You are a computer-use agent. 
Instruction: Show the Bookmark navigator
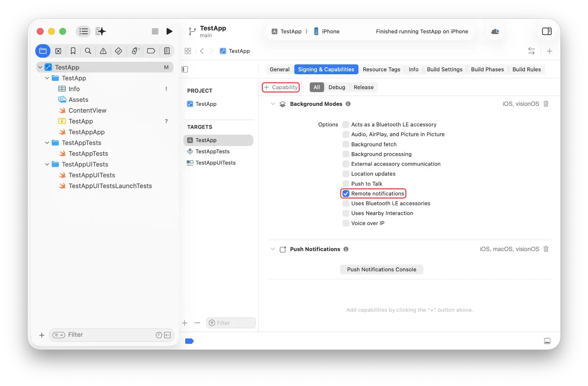pos(73,51)
